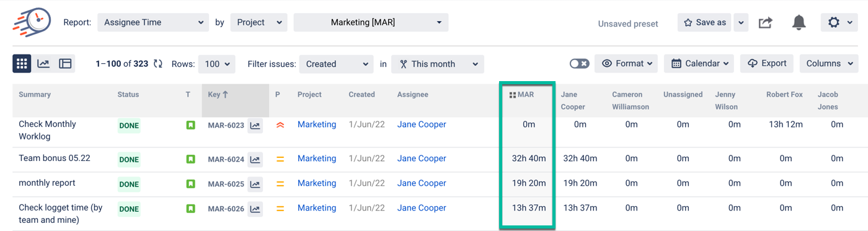This screenshot has width=868, height=231.
Task: Open the This month period dropdown
Action: (438, 64)
